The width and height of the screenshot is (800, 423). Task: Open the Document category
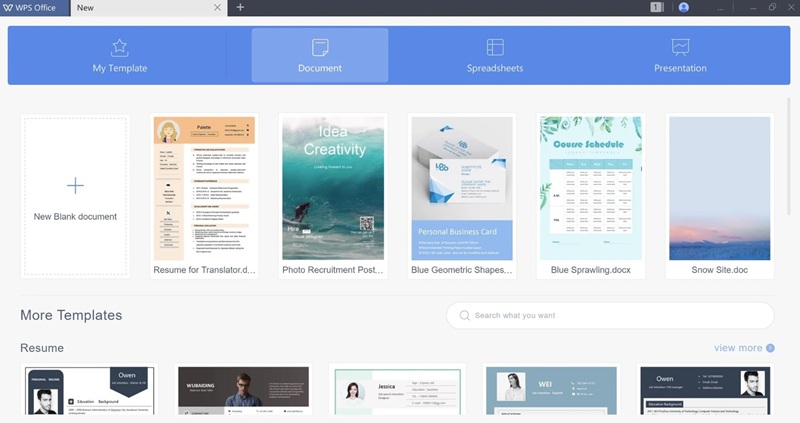(320, 56)
